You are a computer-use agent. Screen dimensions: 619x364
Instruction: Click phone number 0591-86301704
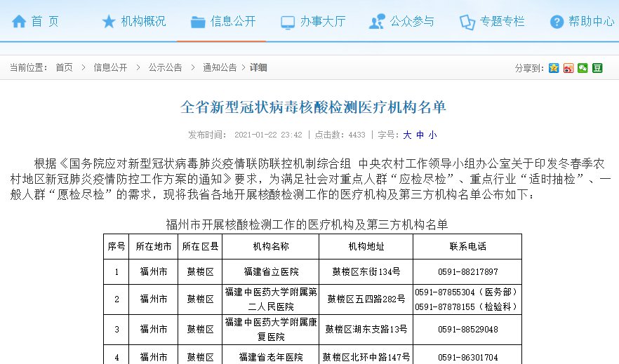[468, 357]
